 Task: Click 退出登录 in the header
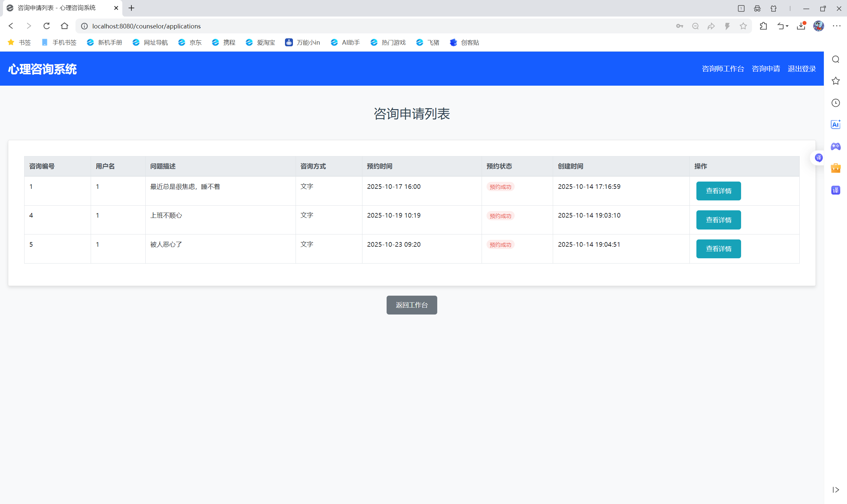click(801, 68)
